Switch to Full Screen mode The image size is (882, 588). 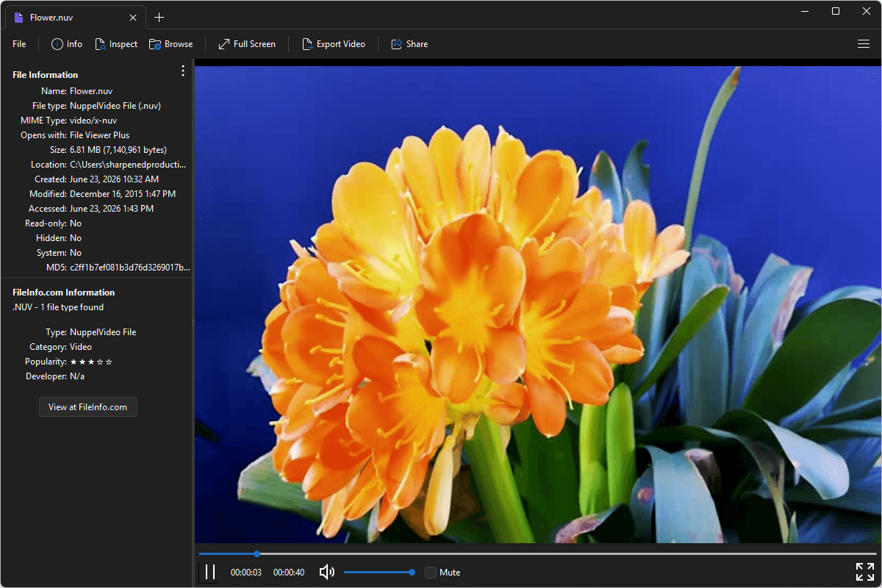point(247,44)
